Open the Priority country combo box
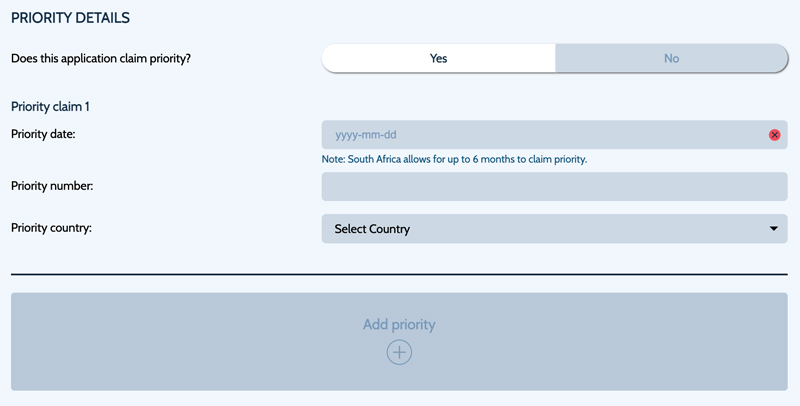Viewport: 800px width, 406px height. pos(555,229)
